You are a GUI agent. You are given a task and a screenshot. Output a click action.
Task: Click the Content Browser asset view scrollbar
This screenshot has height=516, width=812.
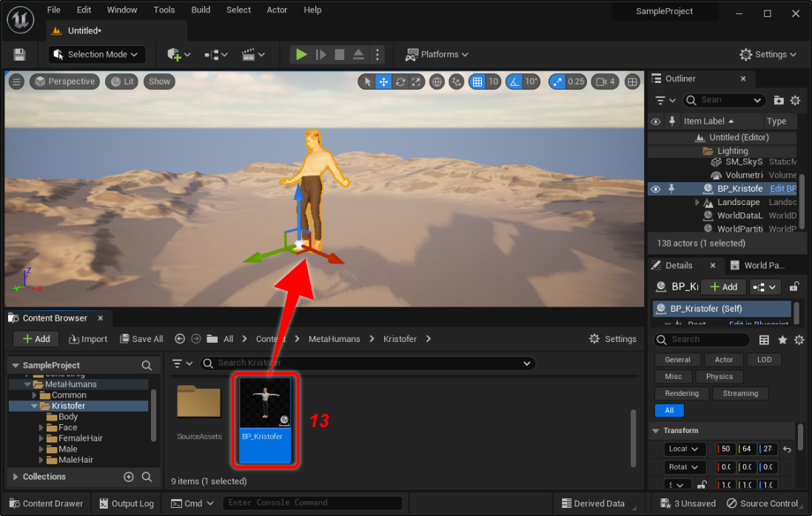pos(633,438)
